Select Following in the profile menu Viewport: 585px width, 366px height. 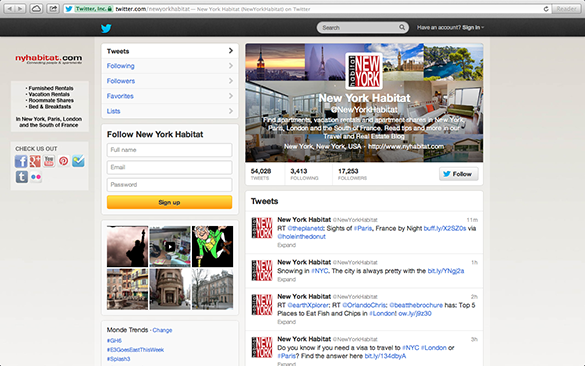[x=170, y=66]
